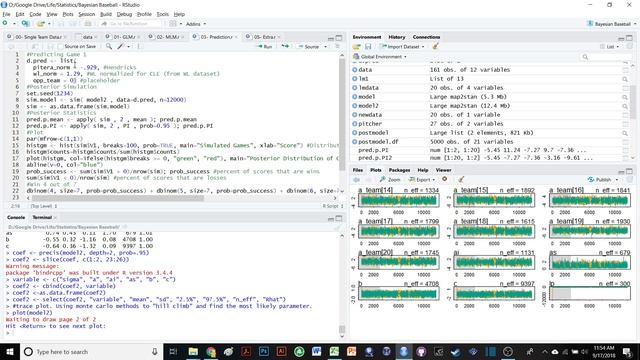Click the previous plot arrow icon
This screenshot has height=360, width=640.
pos(357,180)
